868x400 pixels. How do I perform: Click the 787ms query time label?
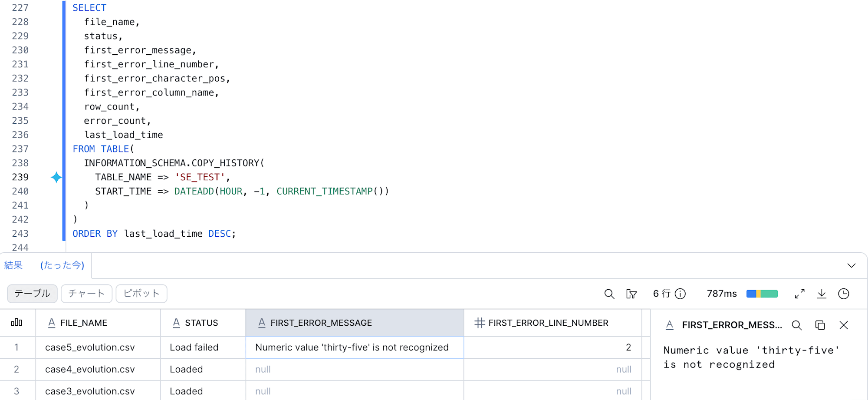pos(722,294)
